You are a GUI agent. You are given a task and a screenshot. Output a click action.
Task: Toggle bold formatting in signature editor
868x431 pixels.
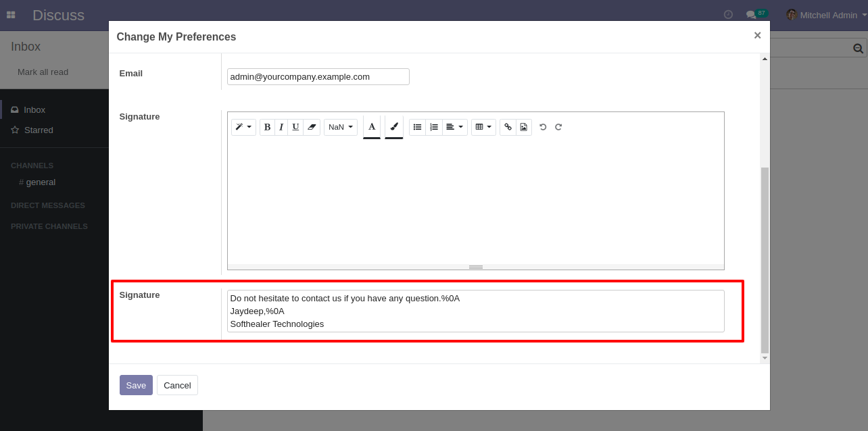tap(267, 127)
